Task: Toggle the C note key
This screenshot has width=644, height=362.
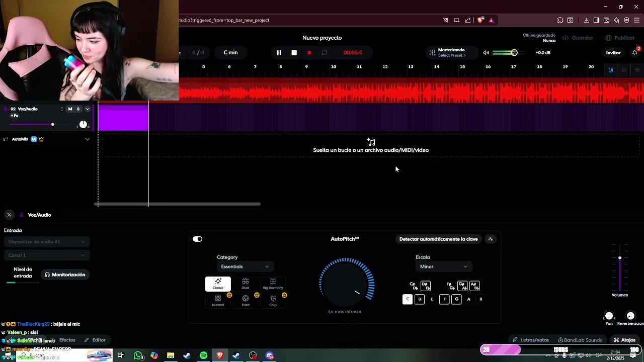Action: 408,299
